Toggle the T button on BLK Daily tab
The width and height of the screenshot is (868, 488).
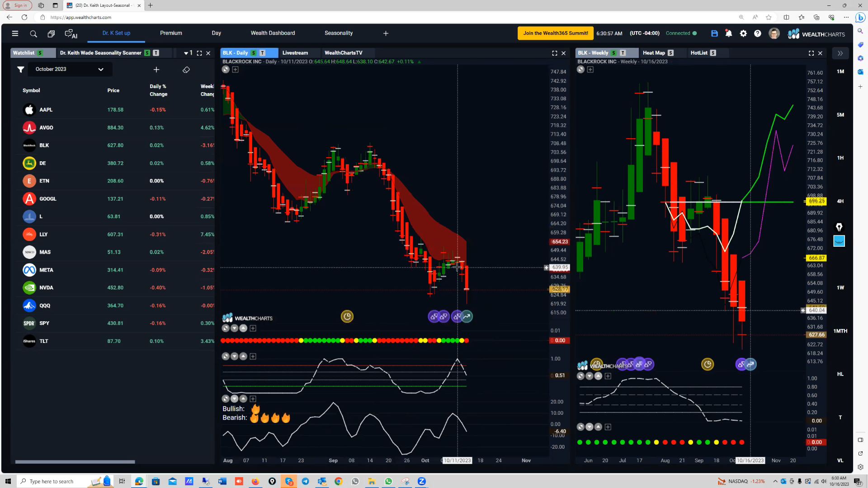point(262,53)
